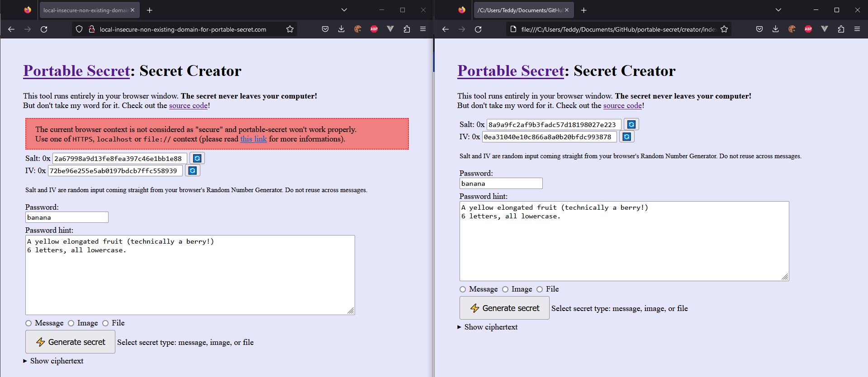The image size is (868, 377).
Task: Click Salt input field in right window
Action: point(554,125)
